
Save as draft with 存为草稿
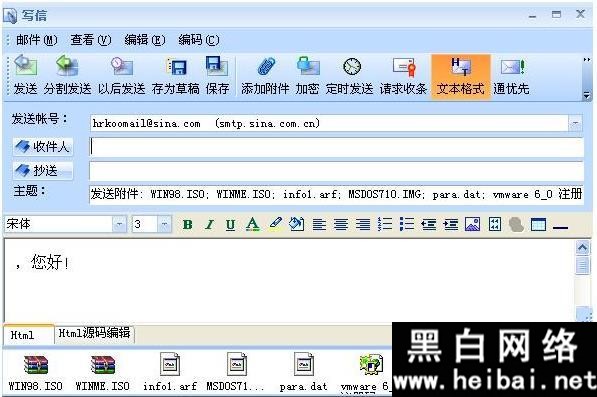[x=176, y=75]
